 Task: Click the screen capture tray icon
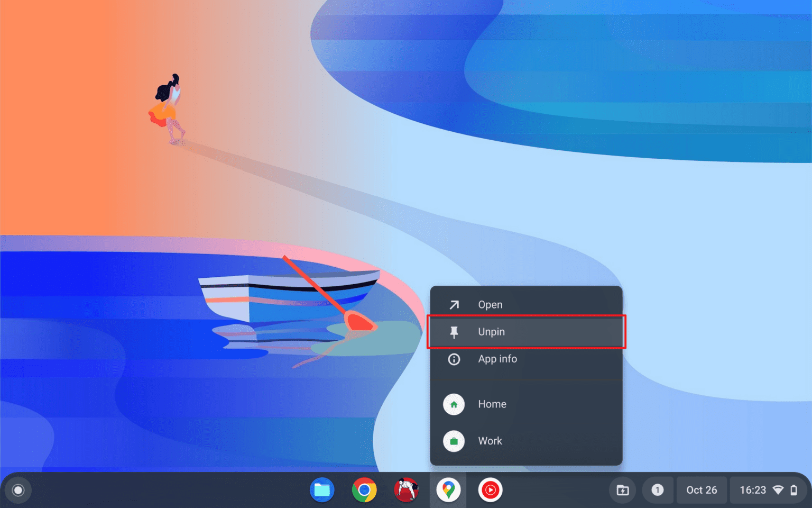pos(622,490)
